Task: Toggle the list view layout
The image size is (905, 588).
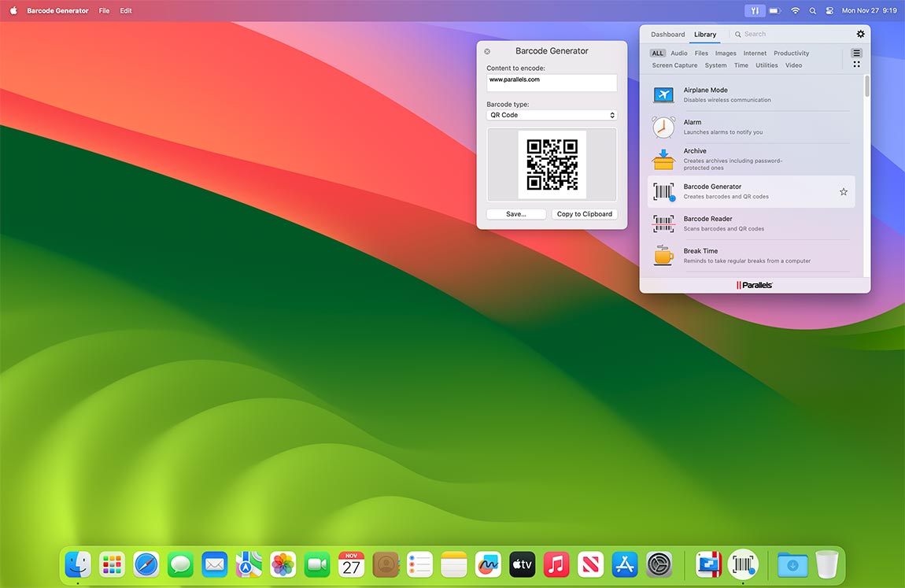Action: (x=855, y=53)
